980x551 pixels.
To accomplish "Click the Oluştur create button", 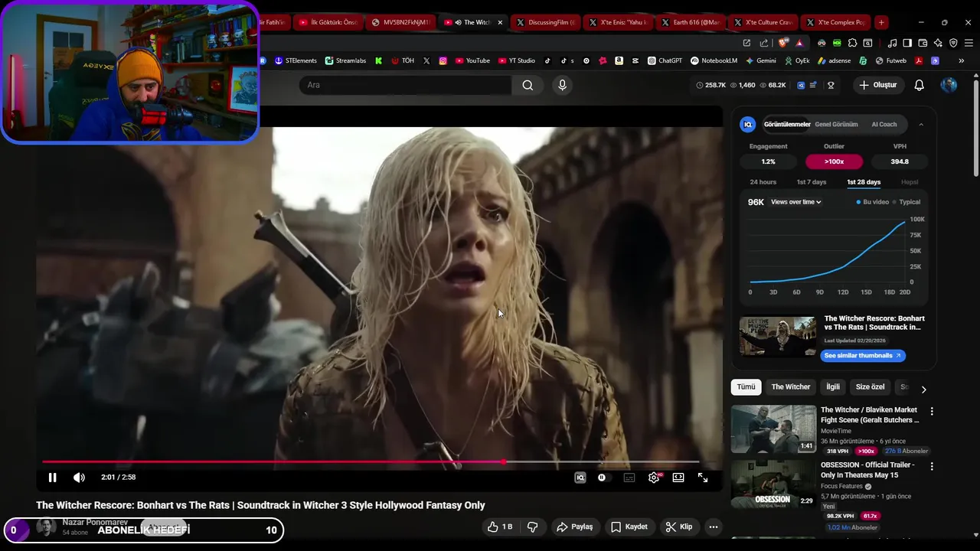I will point(878,85).
